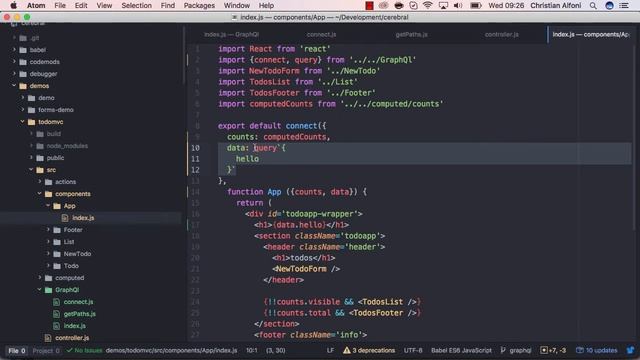Collapse the GraphQl folder chevron
This screenshot has width=640, height=360.
[x=40, y=289]
